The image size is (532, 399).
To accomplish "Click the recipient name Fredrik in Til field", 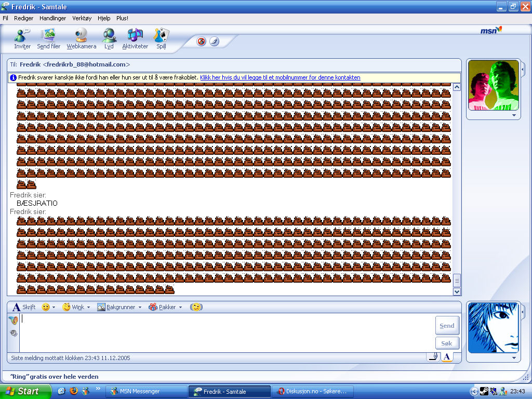I will coord(30,64).
